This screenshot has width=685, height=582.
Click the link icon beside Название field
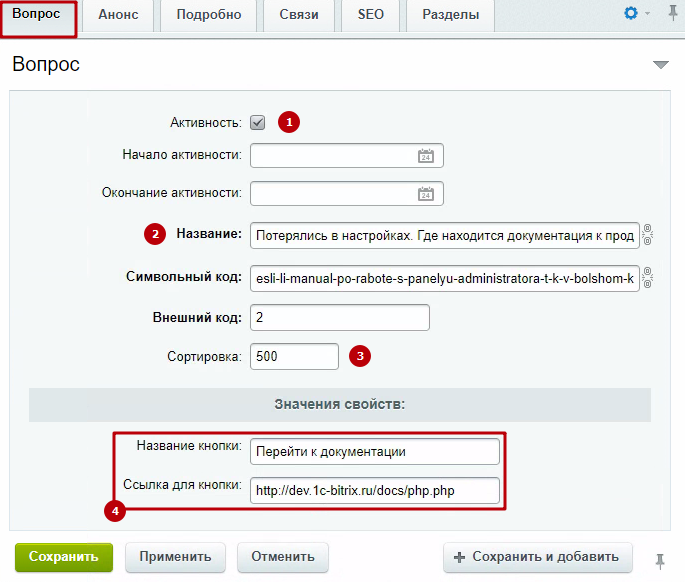(647, 235)
